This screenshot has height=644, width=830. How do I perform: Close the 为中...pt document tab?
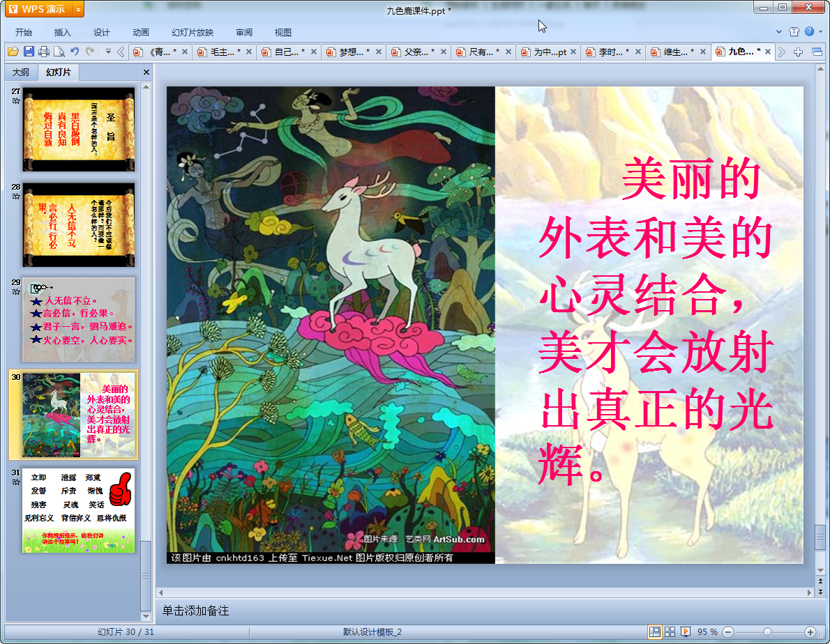pyautogui.click(x=573, y=52)
